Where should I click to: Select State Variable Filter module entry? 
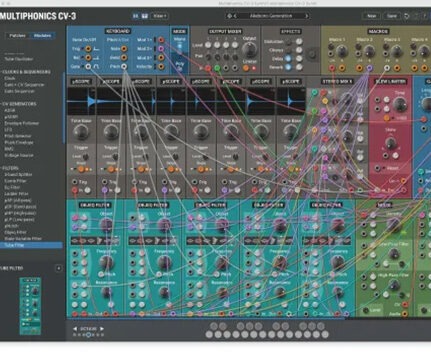tap(23, 239)
